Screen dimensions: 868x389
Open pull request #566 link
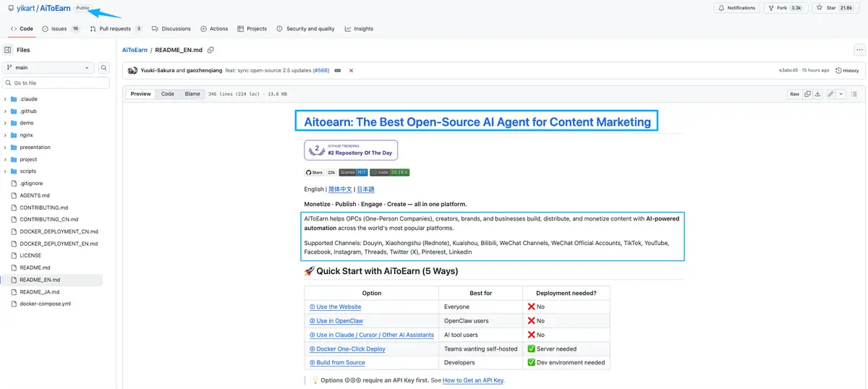click(x=321, y=70)
